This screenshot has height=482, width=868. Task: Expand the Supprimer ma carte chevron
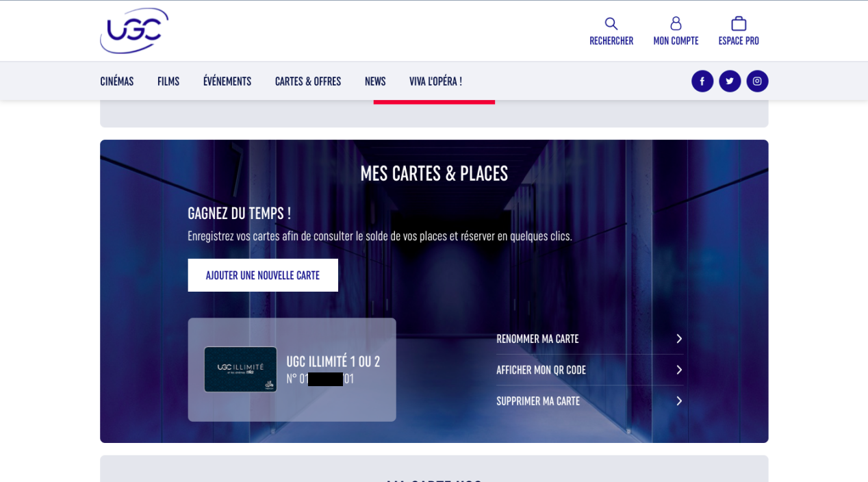point(679,401)
